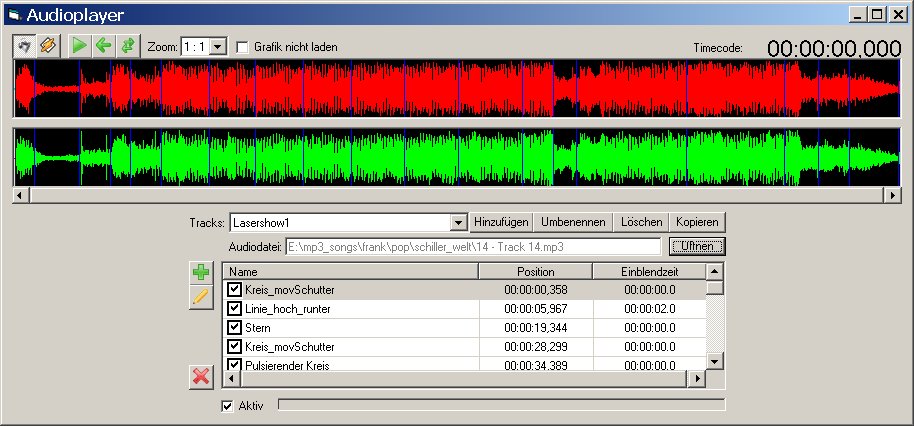This screenshot has height=426, width=914.
Task: Click the green double-arrow repeat icon
Action: (128, 46)
